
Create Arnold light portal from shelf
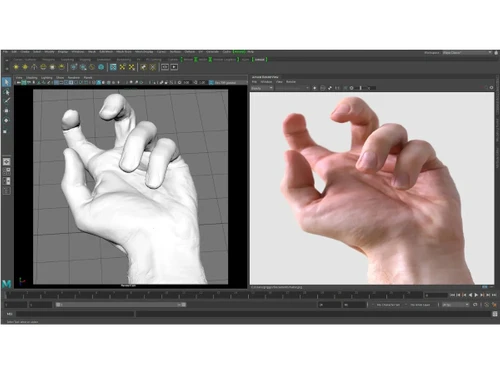pos(52,67)
